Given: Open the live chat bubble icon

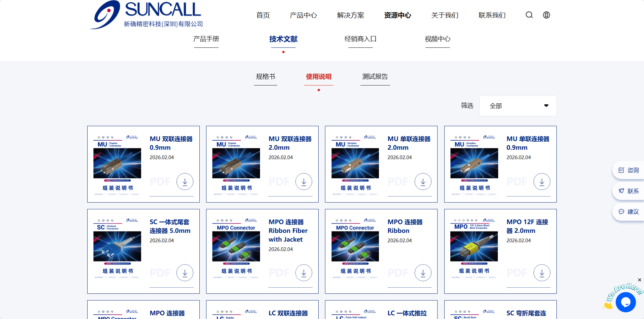Looking at the screenshot, I should tap(625, 302).
